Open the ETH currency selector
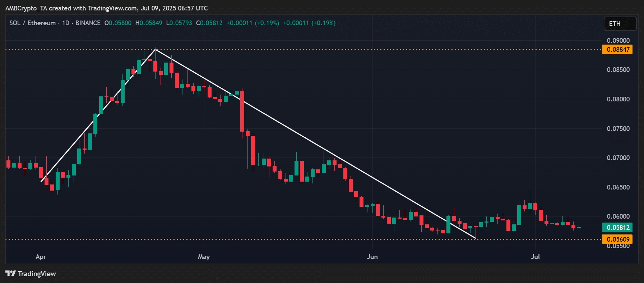The image size is (644, 283). (620, 24)
